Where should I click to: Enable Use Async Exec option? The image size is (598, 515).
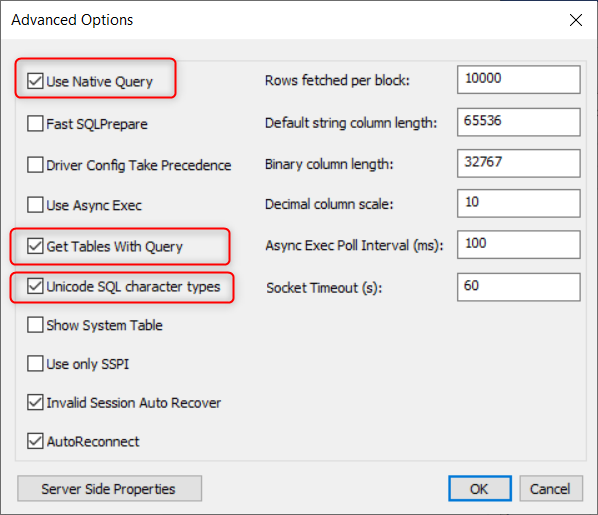(x=35, y=205)
